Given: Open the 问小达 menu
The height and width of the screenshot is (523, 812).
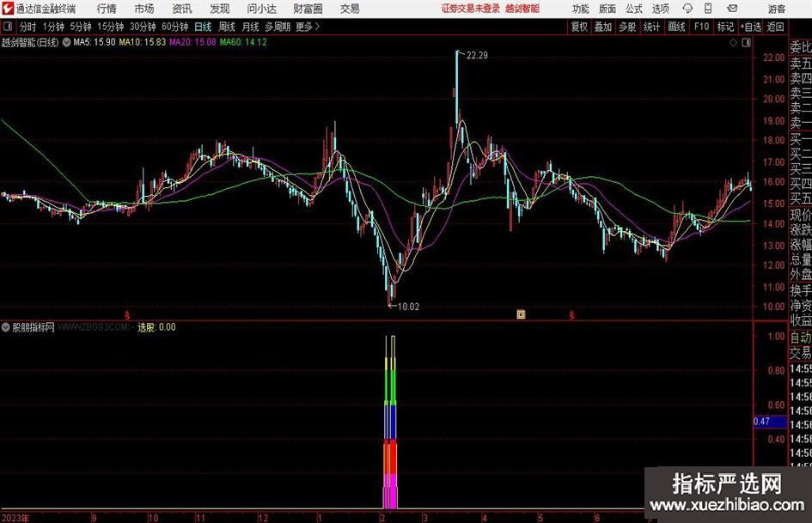Looking at the screenshot, I should pos(261,9).
